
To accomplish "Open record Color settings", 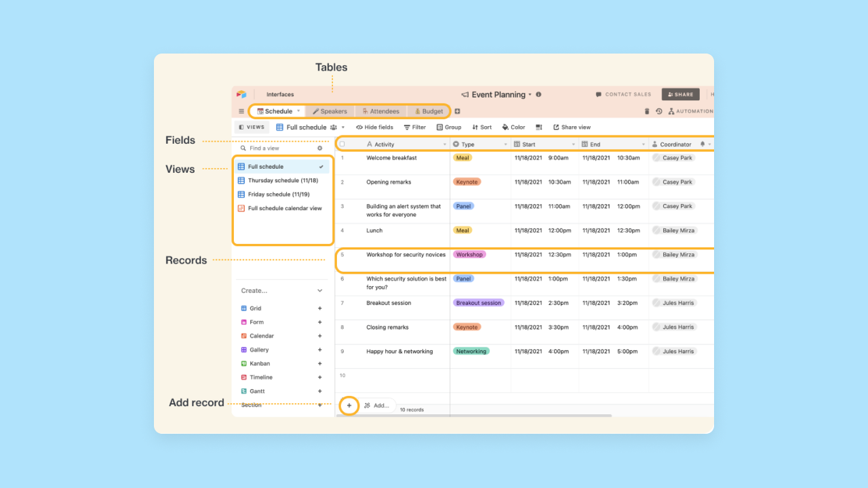I will 513,127.
